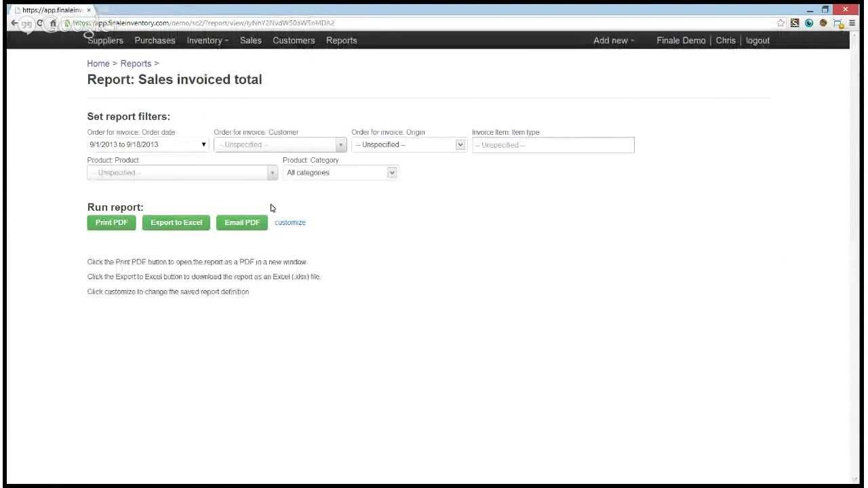Bookmark this page with the star icon
The height and width of the screenshot is (488, 868).
coord(781,23)
